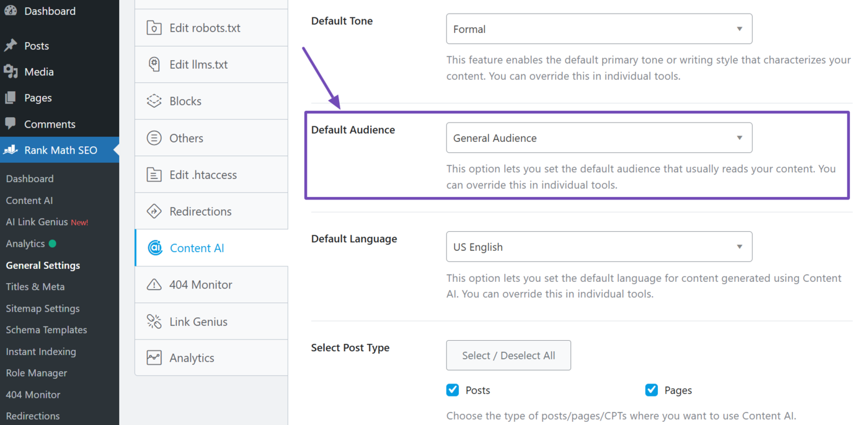The image size is (868, 425).
Task: Open the Edit .htaccess settings tab
Action: point(211,175)
